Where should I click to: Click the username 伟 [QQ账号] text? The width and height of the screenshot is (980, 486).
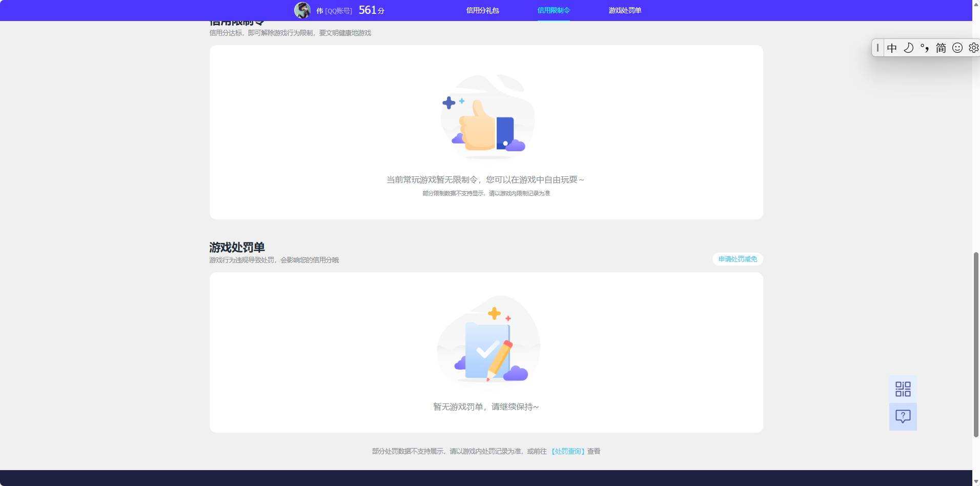click(x=334, y=11)
